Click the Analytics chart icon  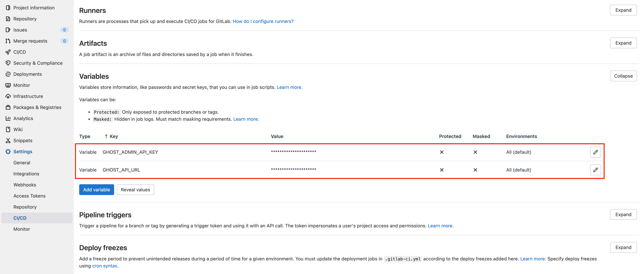tap(8, 118)
